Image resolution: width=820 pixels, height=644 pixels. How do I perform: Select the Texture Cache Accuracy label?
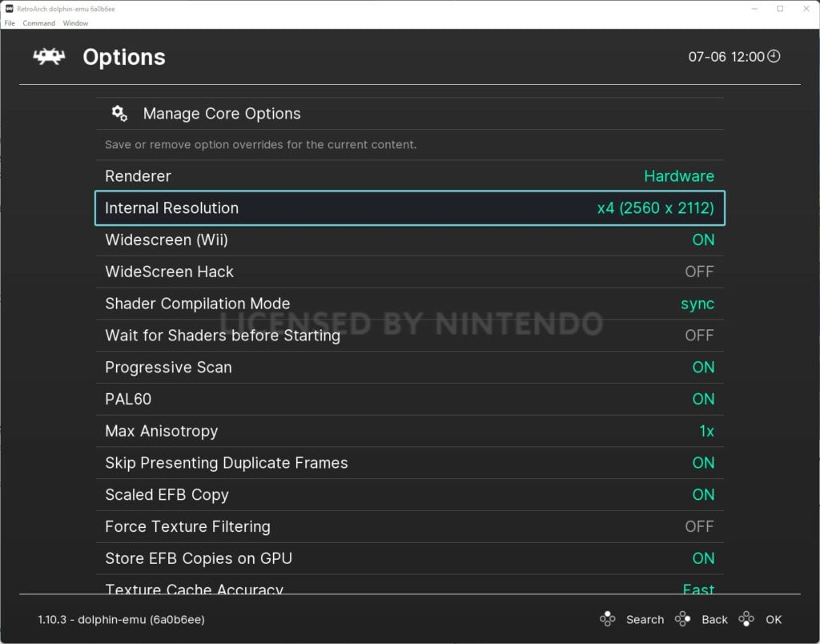(194, 589)
